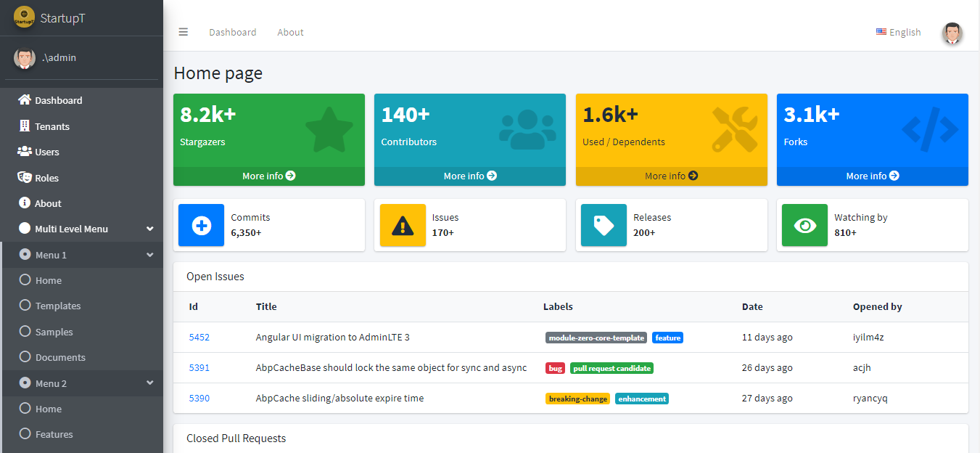
Task: Click the Releases tag icon
Action: pos(604,225)
